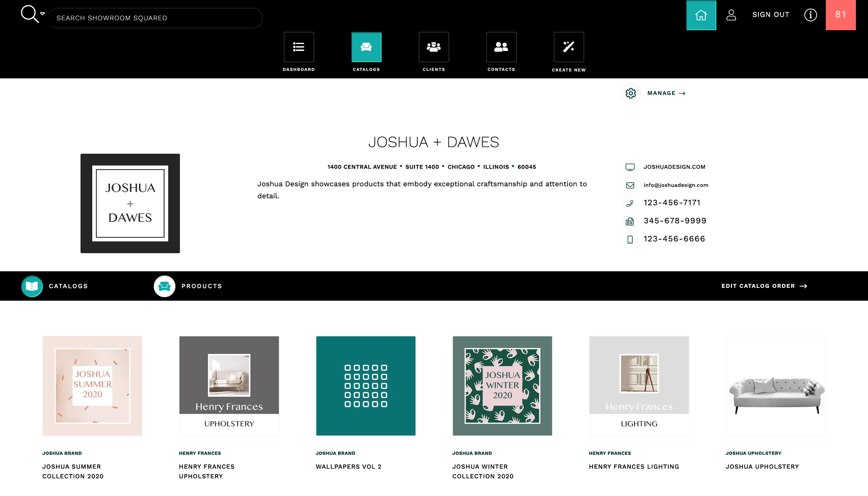The image size is (868, 496).
Task: Open the Contacts people icon
Action: click(501, 47)
